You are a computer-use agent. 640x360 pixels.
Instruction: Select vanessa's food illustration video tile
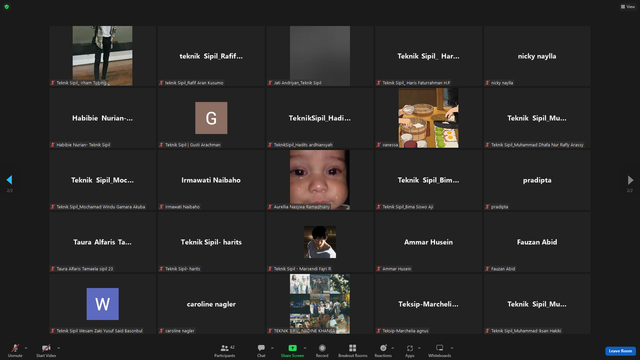click(428, 118)
